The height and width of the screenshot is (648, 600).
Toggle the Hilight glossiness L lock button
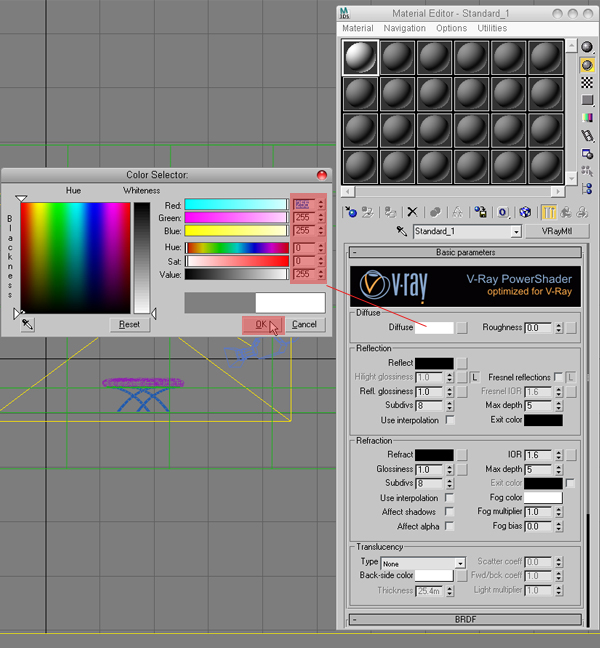click(474, 377)
